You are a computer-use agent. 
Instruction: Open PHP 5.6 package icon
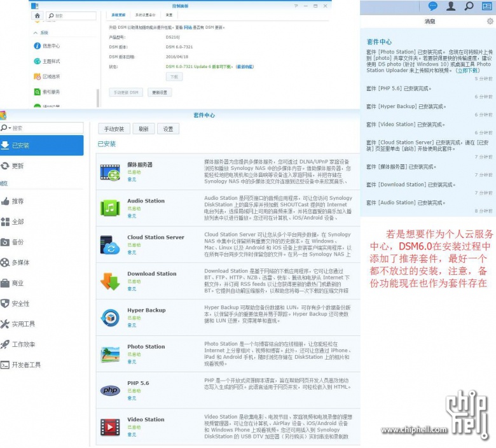[110, 390]
